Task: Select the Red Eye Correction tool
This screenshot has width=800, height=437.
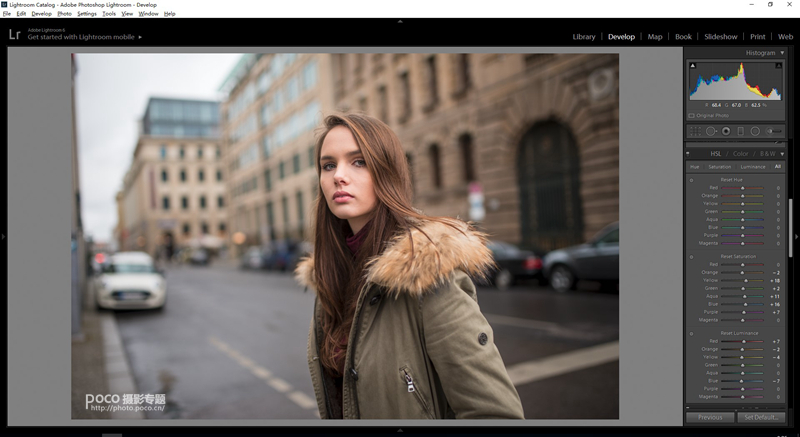Action: click(726, 132)
